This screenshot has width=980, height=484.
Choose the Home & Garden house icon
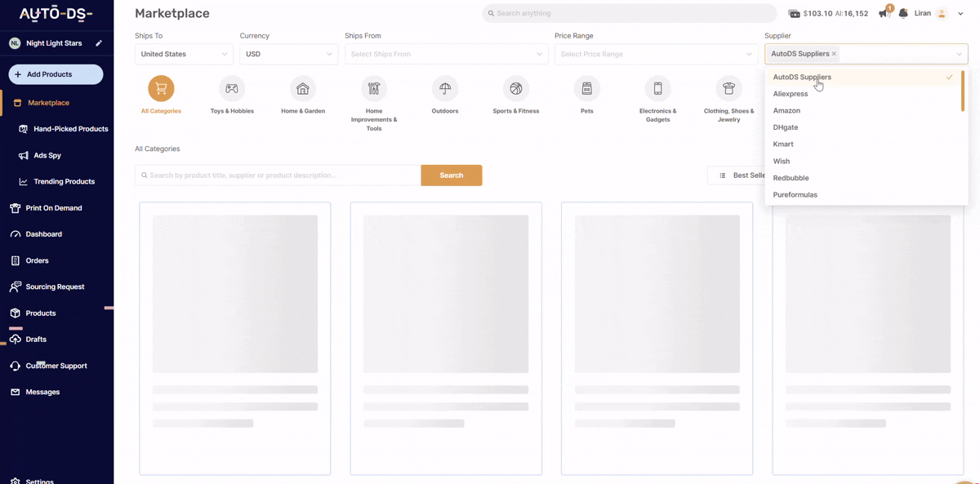(x=303, y=88)
